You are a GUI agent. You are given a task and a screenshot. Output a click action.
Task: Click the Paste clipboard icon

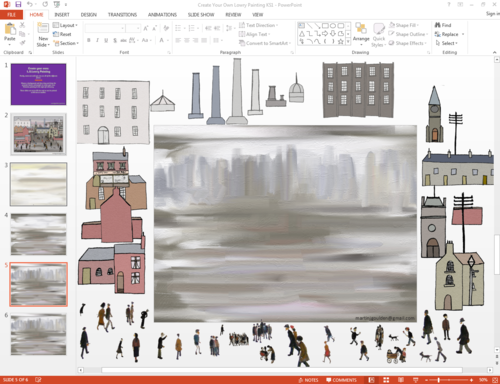(x=10, y=29)
